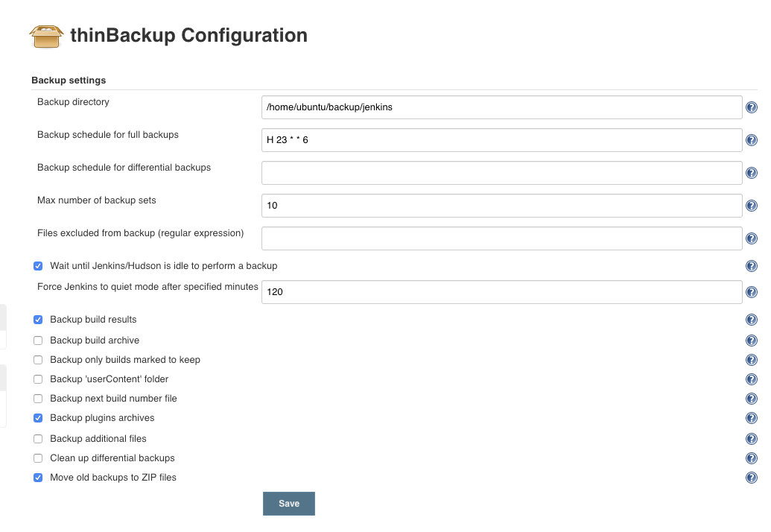Focus the differential backups schedule field
The width and height of the screenshot is (771, 532).
point(501,173)
